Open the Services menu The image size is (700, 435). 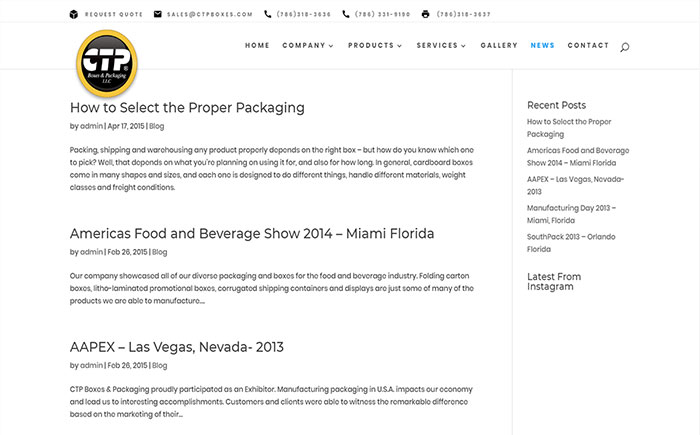437,46
